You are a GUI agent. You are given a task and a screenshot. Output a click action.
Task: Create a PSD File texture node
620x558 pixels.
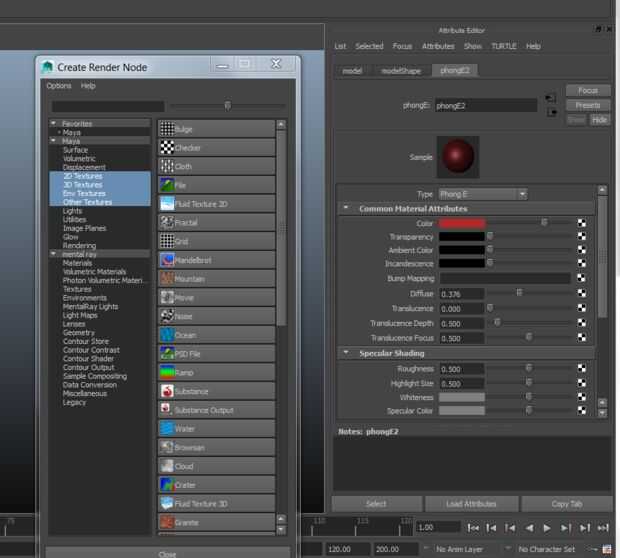(x=216, y=354)
